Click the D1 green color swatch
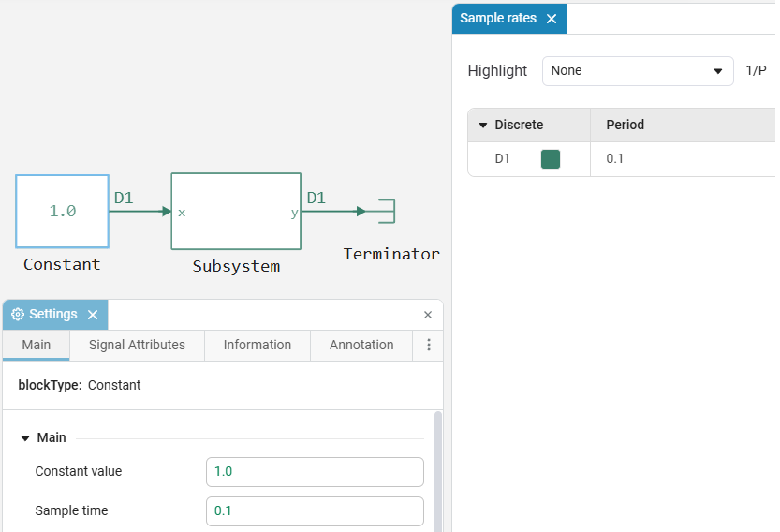Screen dimensions: 780x532 pos(551,159)
